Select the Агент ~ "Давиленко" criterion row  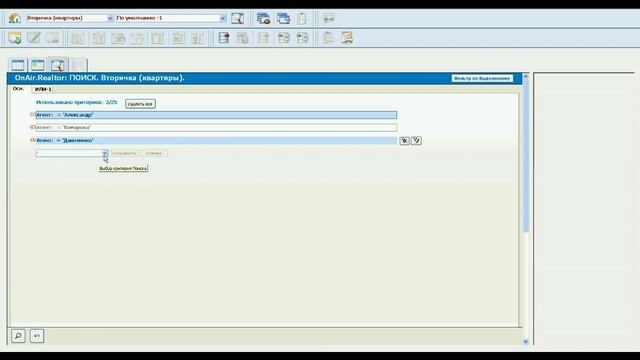tap(216, 140)
